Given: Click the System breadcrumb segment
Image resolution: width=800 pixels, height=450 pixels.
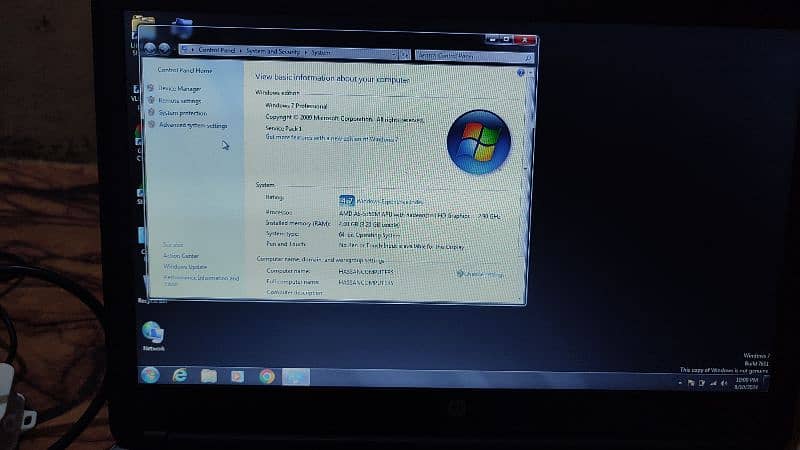Looking at the screenshot, I should click(x=320, y=53).
